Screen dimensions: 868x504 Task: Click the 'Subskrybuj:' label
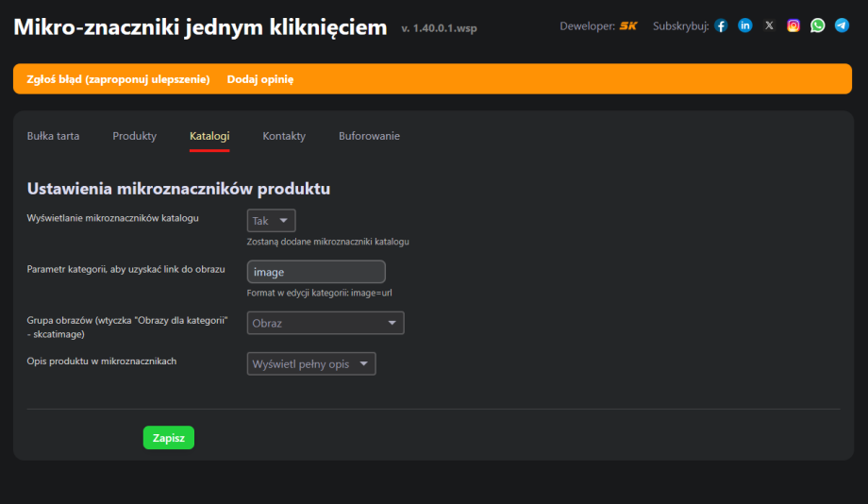tap(681, 26)
